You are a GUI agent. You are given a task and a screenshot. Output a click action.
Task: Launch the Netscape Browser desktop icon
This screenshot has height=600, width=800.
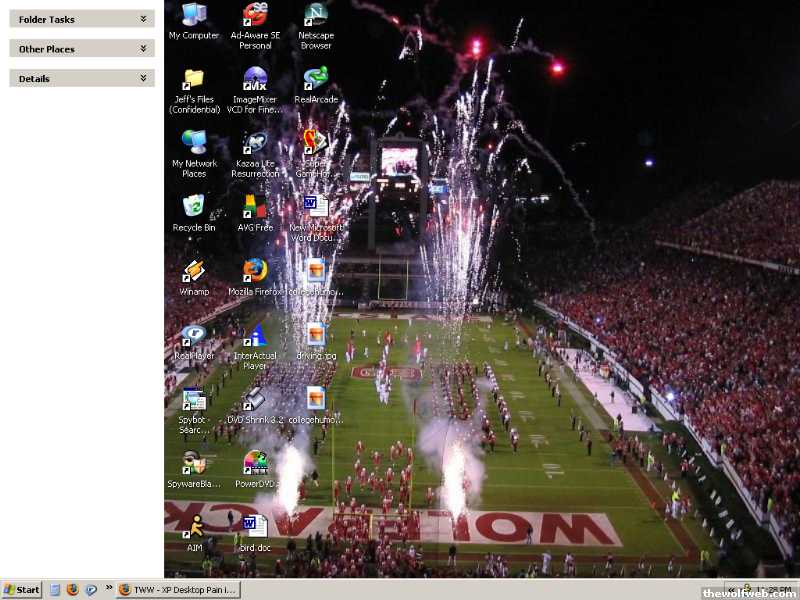point(315,16)
